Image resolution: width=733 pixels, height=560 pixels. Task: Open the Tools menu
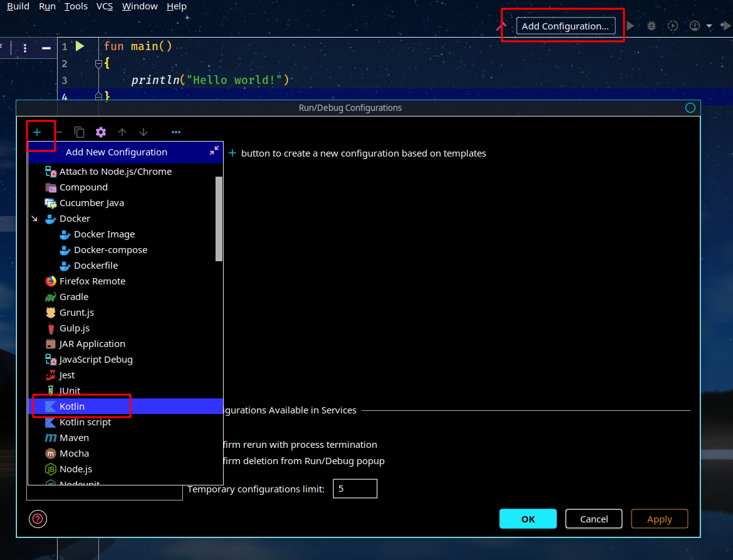click(x=76, y=6)
